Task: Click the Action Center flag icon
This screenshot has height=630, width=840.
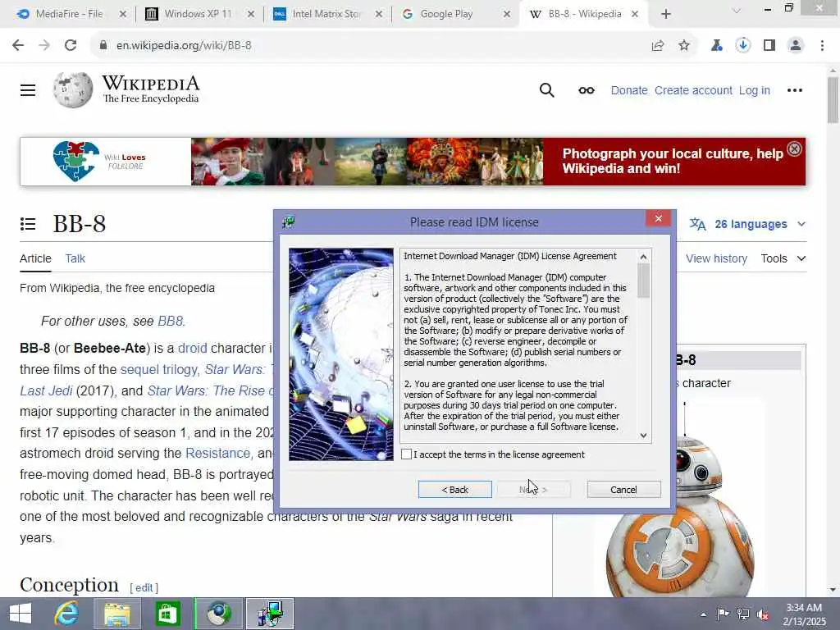Action: [x=723, y=614]
